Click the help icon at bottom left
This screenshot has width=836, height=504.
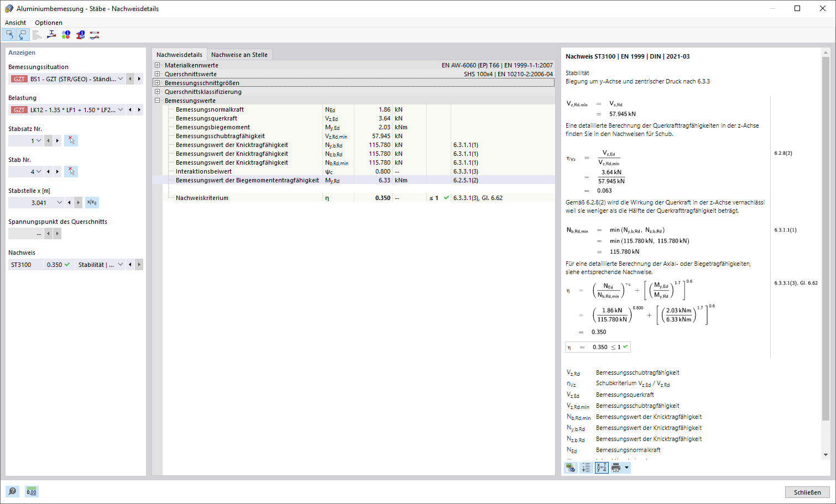[12, 491]
